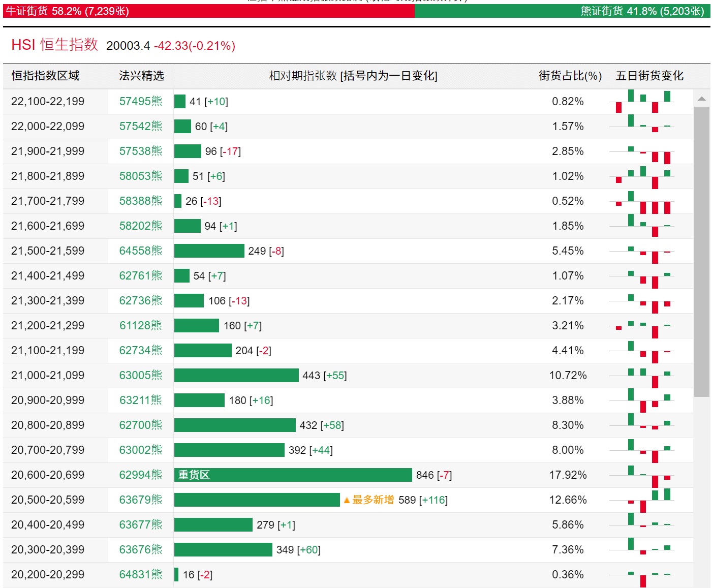Click the count text 432 [+58]
This screenshot has height=588, width=713.
pos(322,425)
